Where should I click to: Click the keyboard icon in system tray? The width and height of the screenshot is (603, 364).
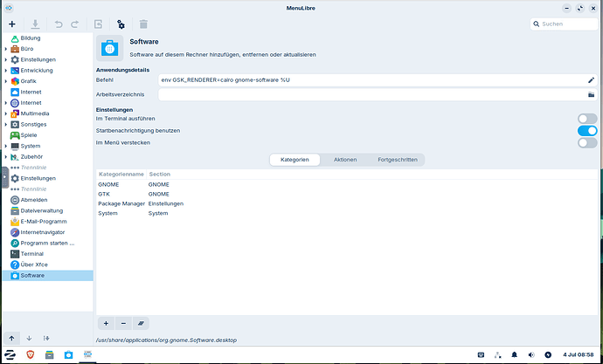point(481,354)
